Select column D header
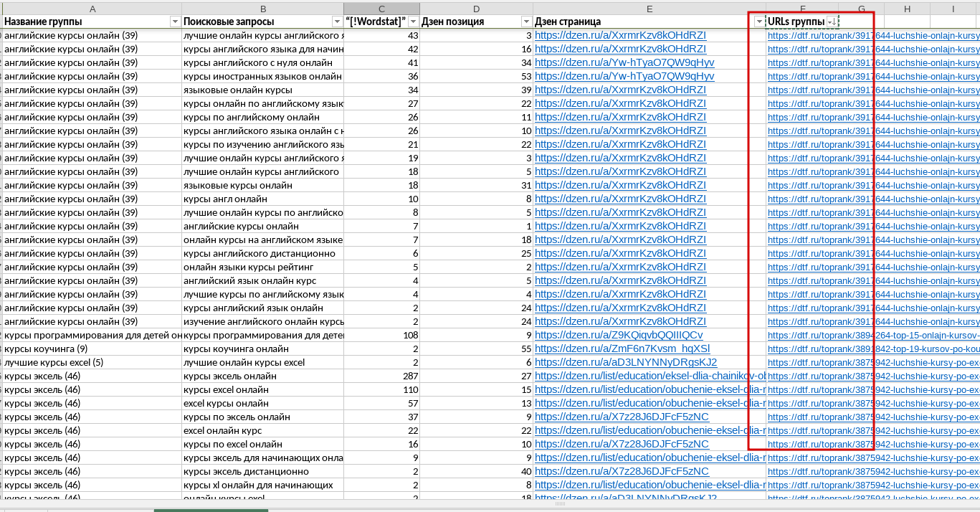The width and height of the screenshot is (980, 512). (x=476, y=9)
